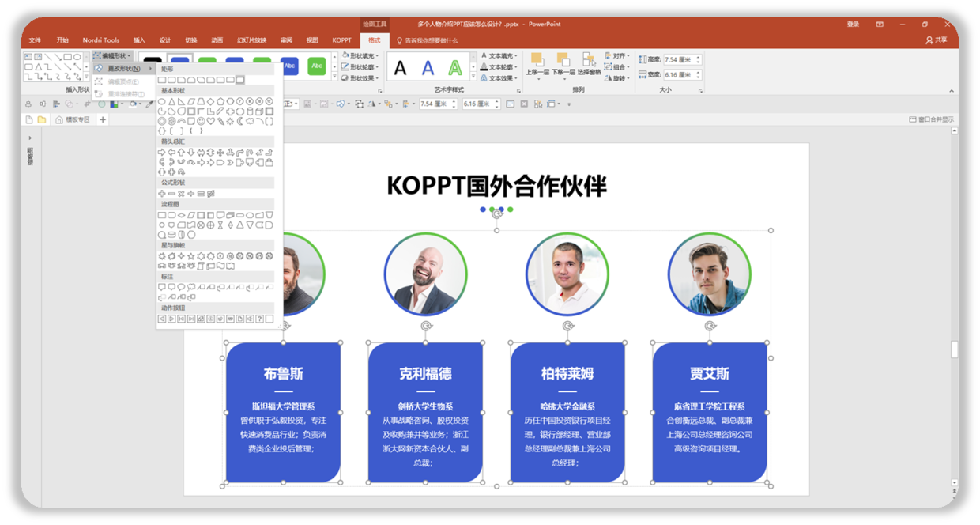Select the plus sign in Equation Shapes
The height and width of the screenshot is (525, 980).
[162, 194]
